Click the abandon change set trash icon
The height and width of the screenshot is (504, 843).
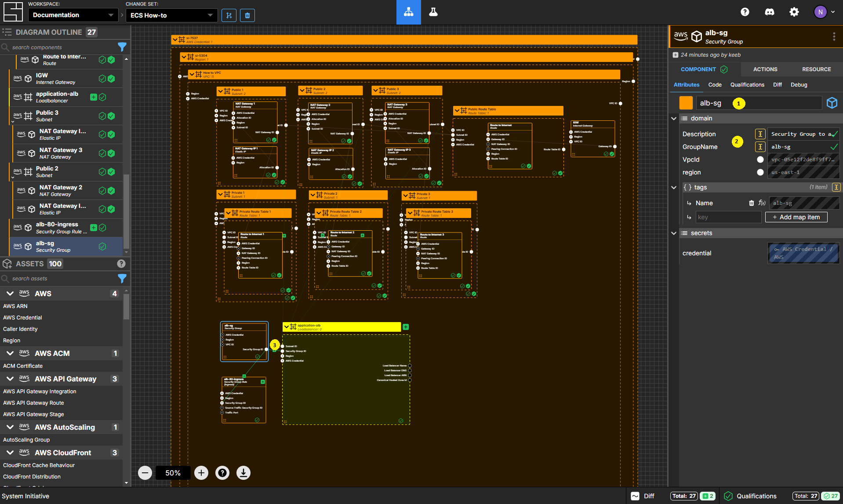[247, 15]
